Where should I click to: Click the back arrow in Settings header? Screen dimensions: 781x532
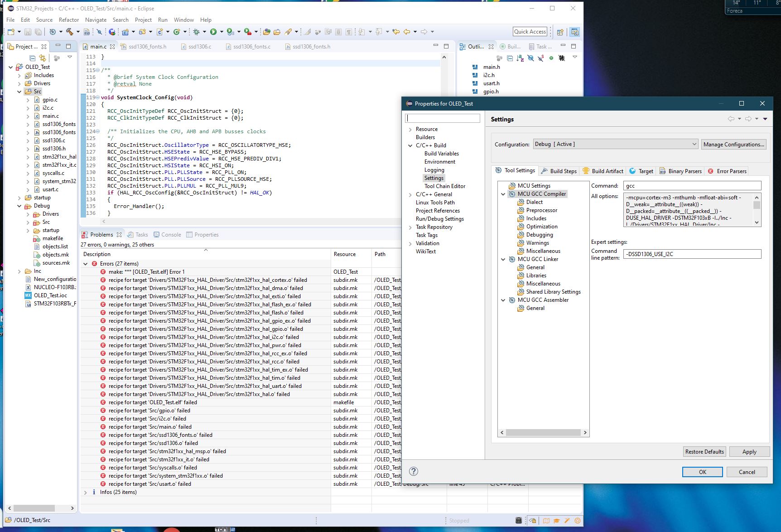pos(731,119)
